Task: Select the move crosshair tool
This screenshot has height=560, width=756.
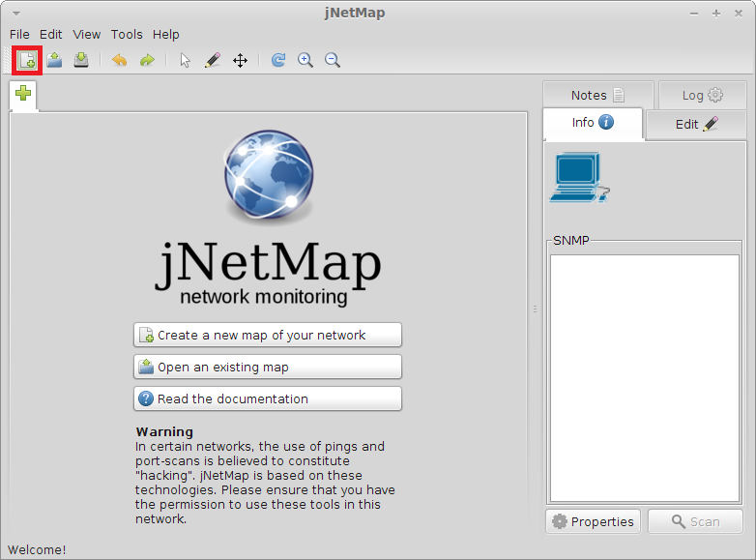Action: click(240, 60)
